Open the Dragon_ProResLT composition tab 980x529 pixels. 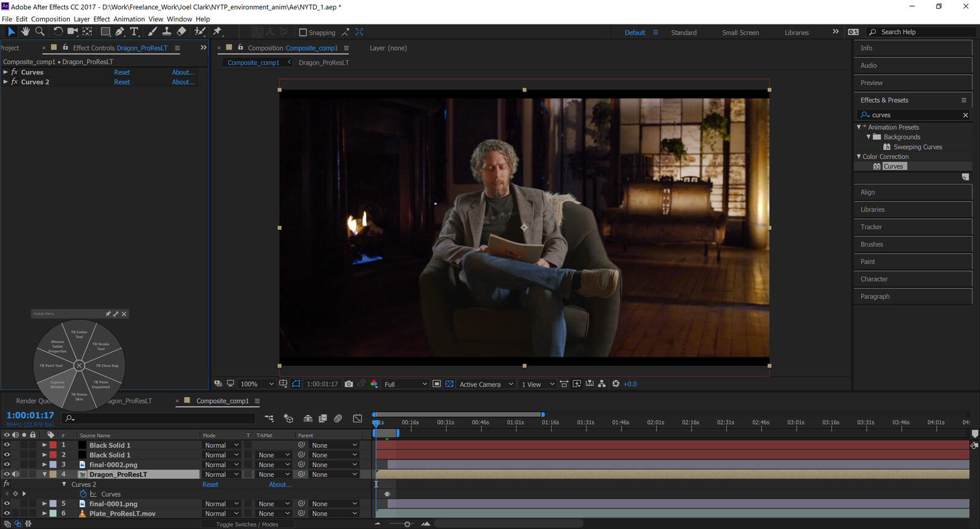323,63
